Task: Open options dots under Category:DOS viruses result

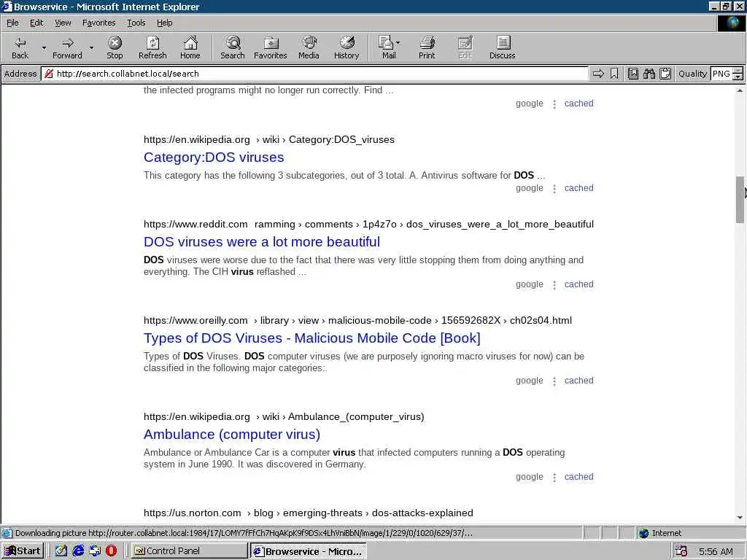Action: pyautogui.click(x=554, y=189)
